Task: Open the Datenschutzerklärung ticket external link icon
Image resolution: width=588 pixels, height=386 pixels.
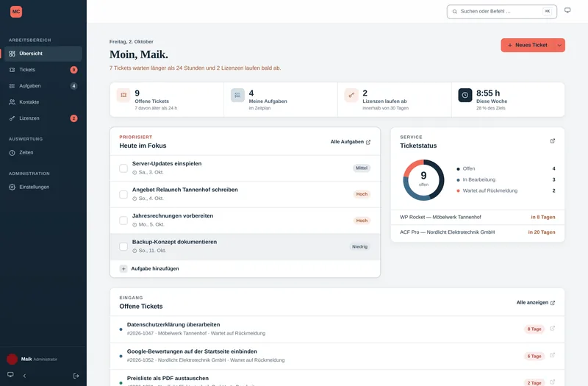Action: pyautogui.click(x=553, y=329)
